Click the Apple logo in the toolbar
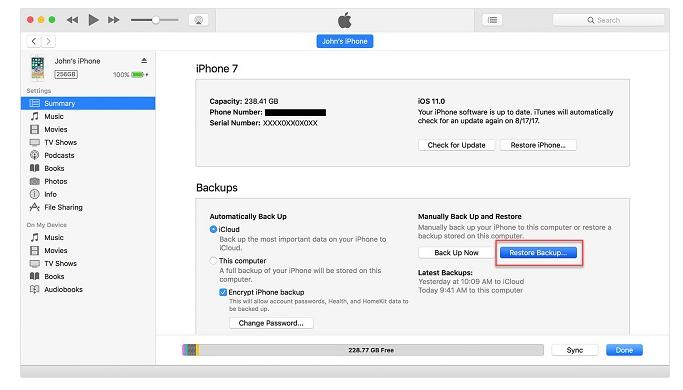Viewport: 683px width, 390px height. 345,20
